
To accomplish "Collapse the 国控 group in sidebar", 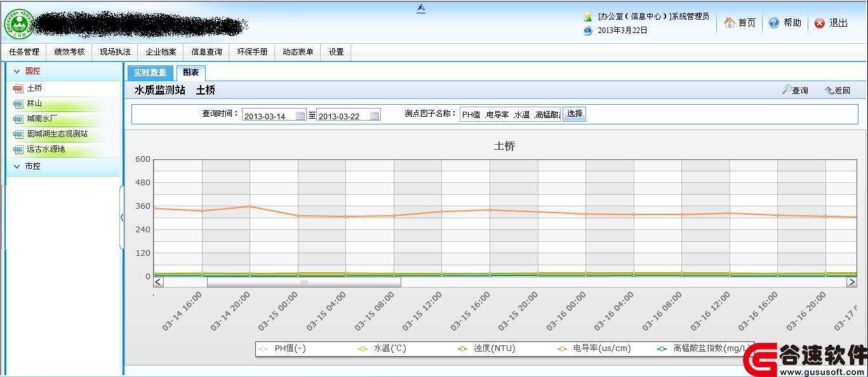I will point(17,72).
